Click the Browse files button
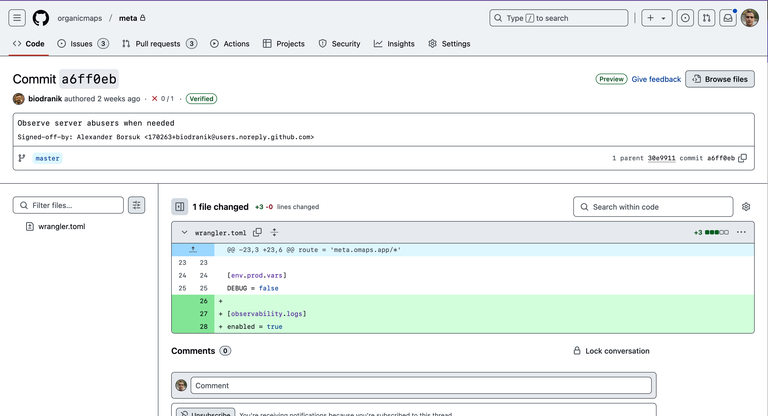This screenshot has width=768, height=416. (x=720, y=79)
